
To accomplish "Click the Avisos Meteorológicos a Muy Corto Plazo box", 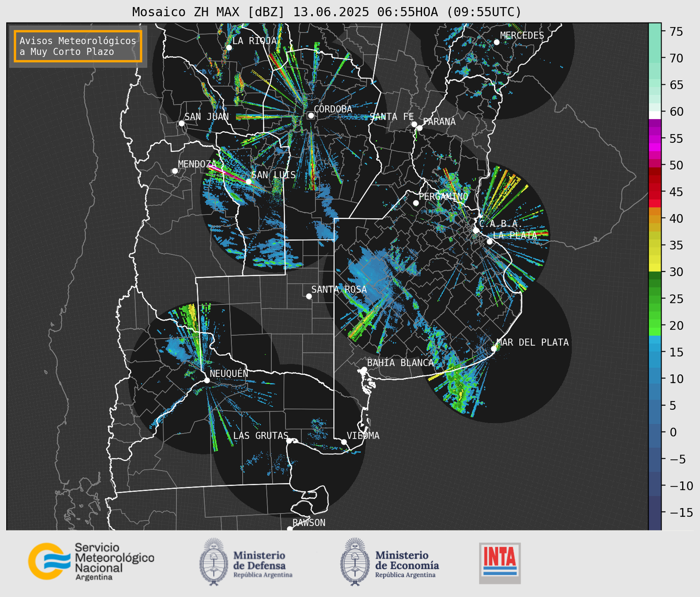I will (x=78, y=46).
